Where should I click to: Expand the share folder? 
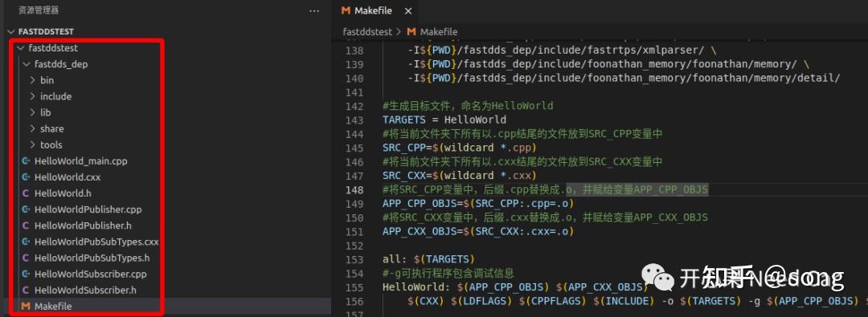click(x=33, y=128)
